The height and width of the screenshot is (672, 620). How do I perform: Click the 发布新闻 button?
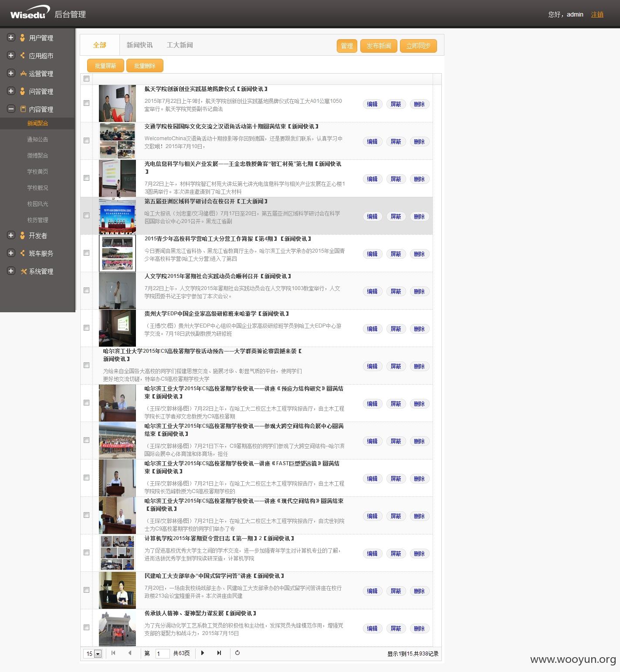(x=379, y=46)
